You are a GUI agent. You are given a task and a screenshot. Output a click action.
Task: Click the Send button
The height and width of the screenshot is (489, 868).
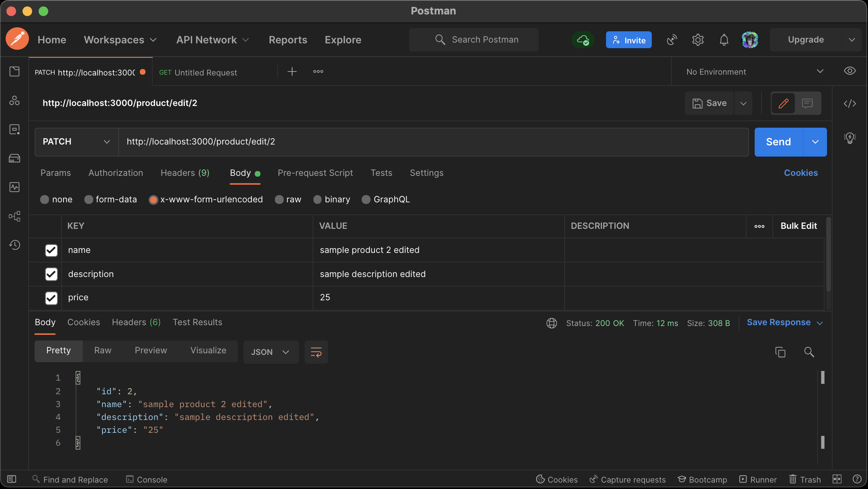[x=778, y=142]
